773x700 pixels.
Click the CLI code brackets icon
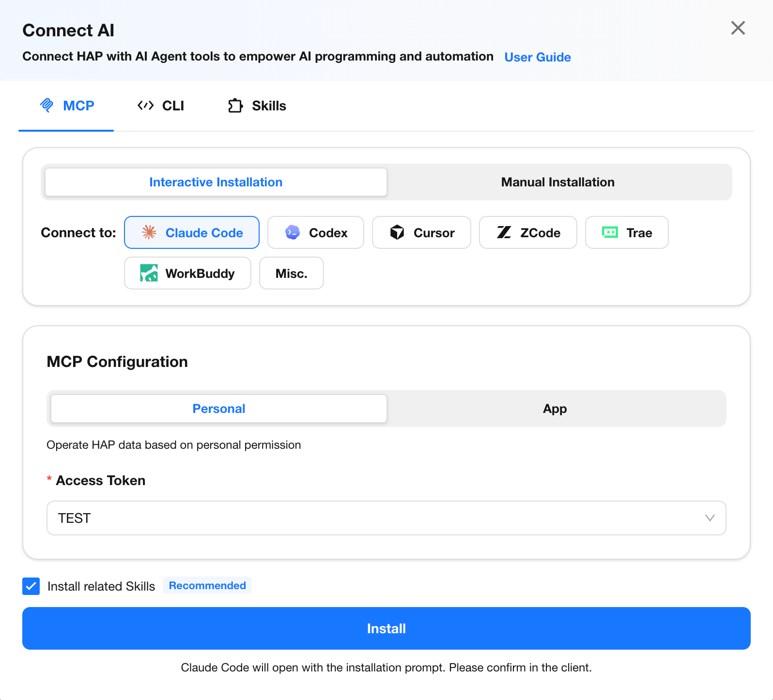coord(145,105)
